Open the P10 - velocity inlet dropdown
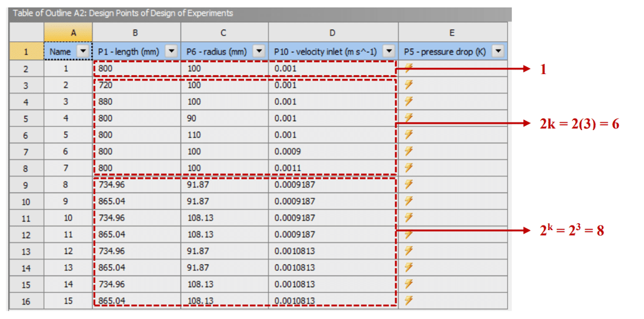Viewport: 644px width, 319px height. [x=389, y=52]
